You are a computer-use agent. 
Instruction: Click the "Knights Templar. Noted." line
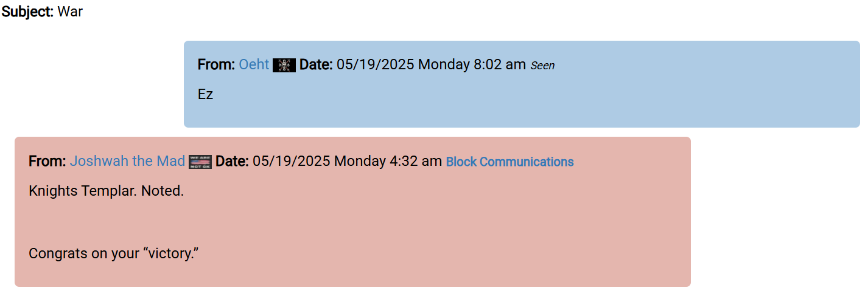pyautogui.click(x=106, y=191)
